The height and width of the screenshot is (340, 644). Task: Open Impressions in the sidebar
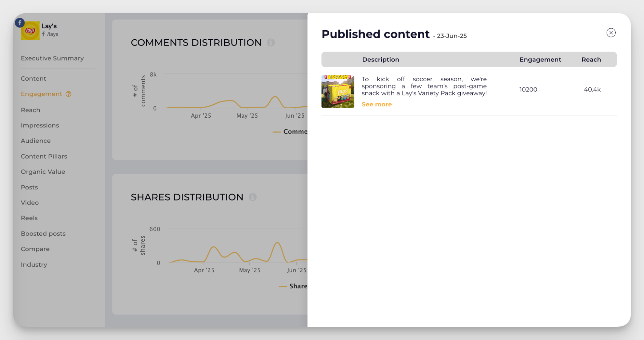coord(40,125)
